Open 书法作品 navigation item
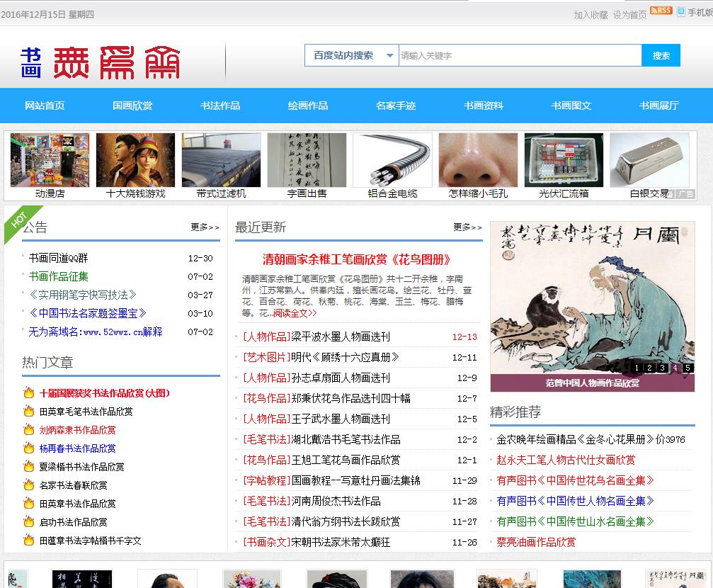Screen dimensions: 713x588 coord(220,106)
